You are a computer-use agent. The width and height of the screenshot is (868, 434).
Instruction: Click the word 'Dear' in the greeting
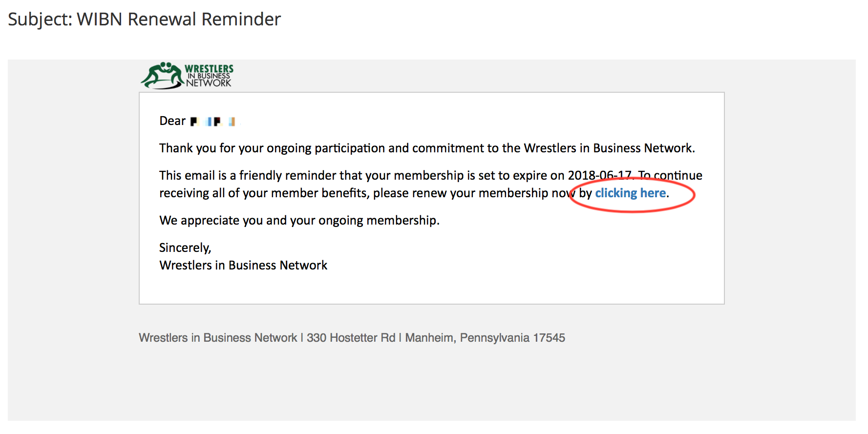click(172, 121)
